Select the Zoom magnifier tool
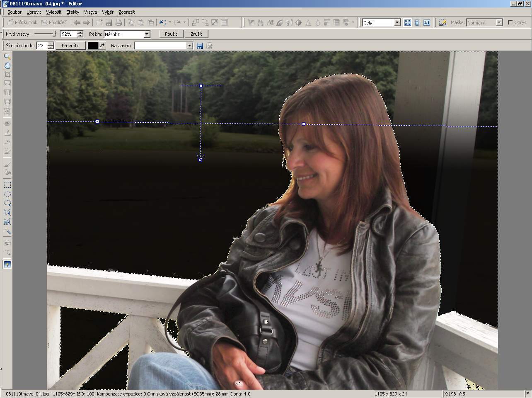The width and height of the screenshot is (532, 398). 7,56
